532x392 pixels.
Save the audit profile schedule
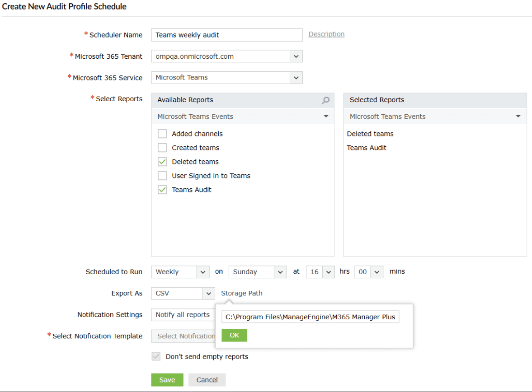point(167,380)
